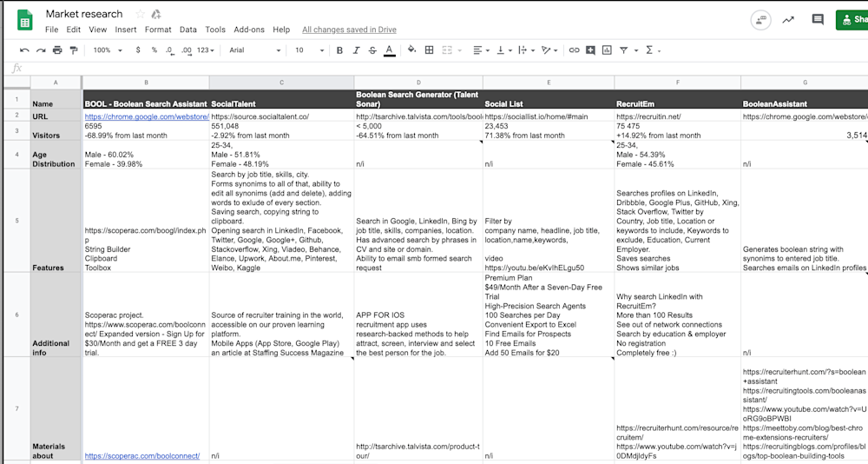
Task: Open the chrome.google.com webstore link in B2
Action: (x=147, y=116)
